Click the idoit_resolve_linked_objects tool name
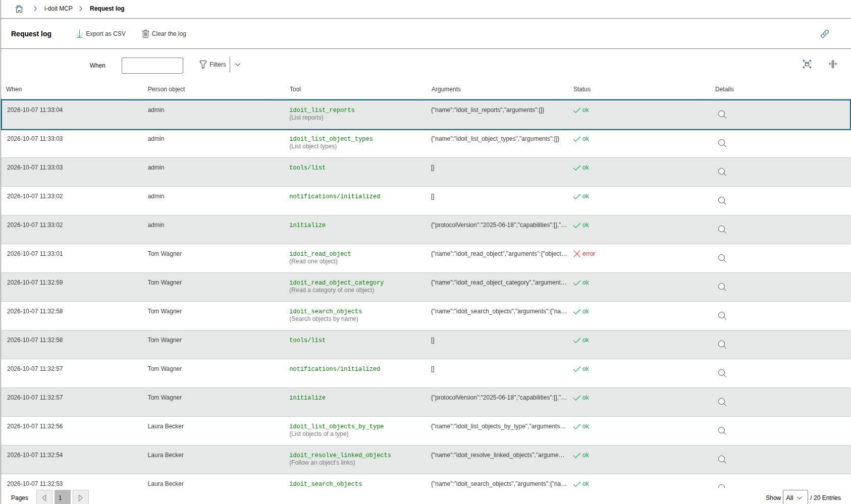Viewport: 851px width, 504px height. [x=340, y=455]
